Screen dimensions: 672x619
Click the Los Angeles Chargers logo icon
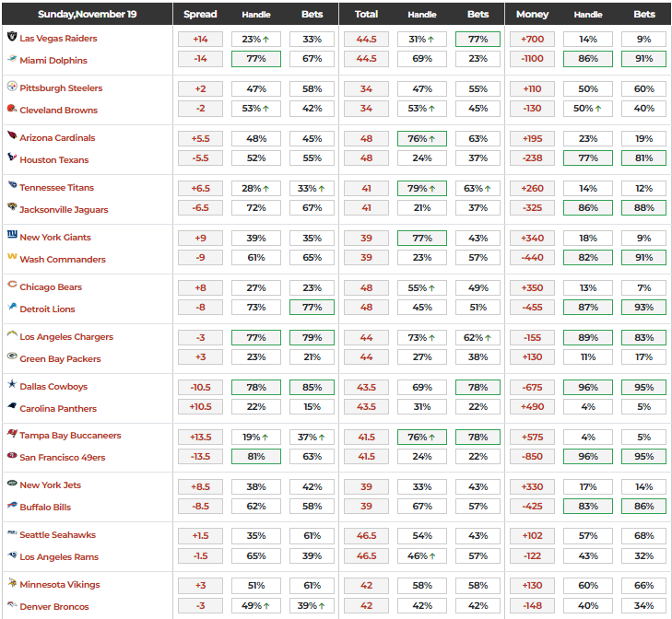coord(12,334)
